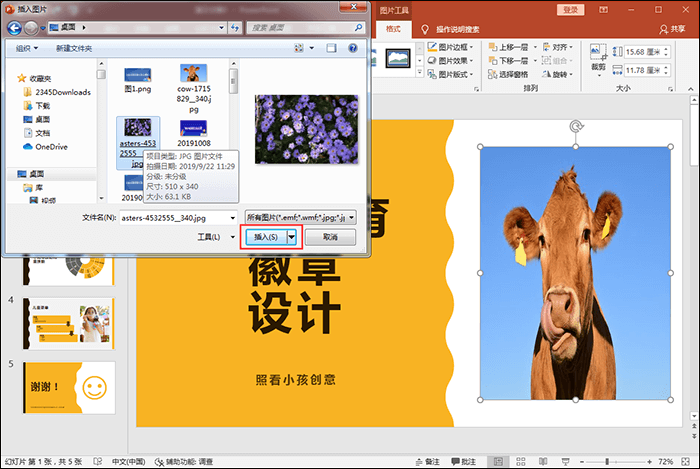Open the Insert button's dropdown arrow

[291, 237]
